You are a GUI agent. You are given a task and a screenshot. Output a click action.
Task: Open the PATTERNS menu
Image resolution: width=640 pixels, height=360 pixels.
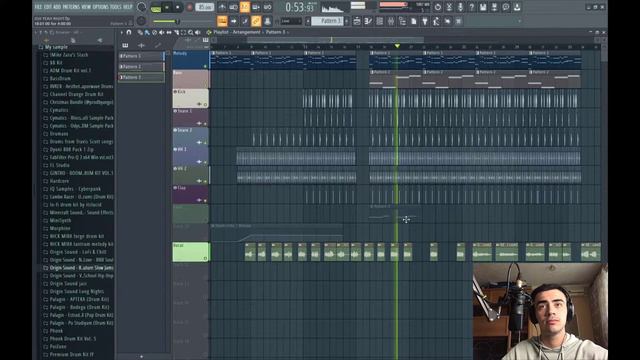[71, 7]
